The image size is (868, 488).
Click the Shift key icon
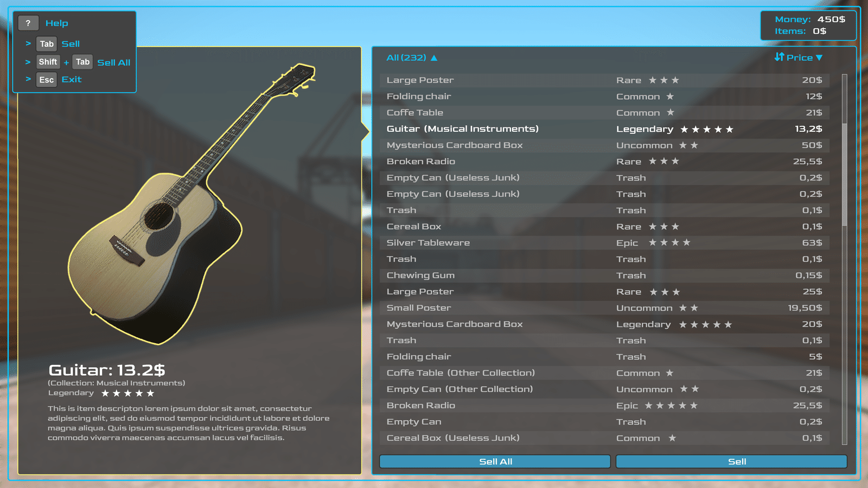point(48,62)
